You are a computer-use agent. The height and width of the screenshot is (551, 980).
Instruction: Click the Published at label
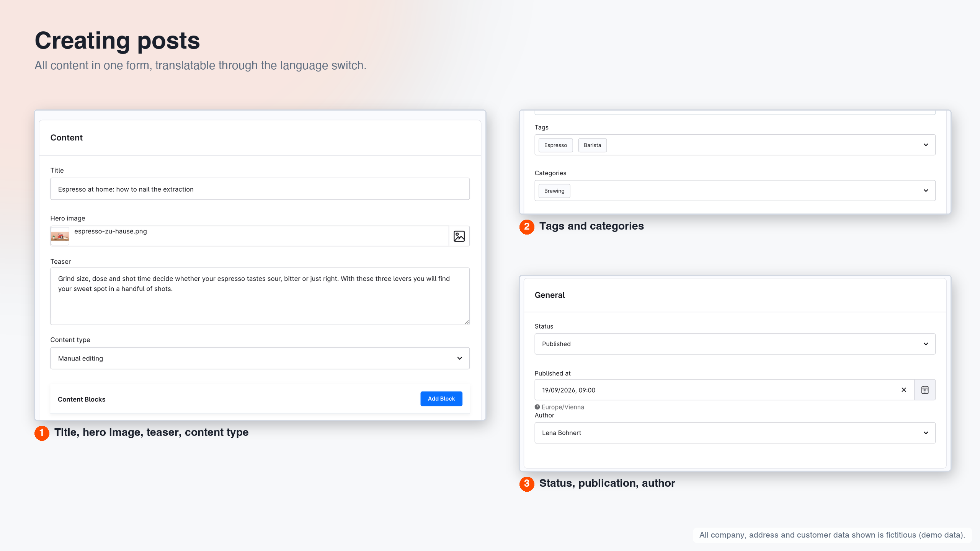[552, 373]
